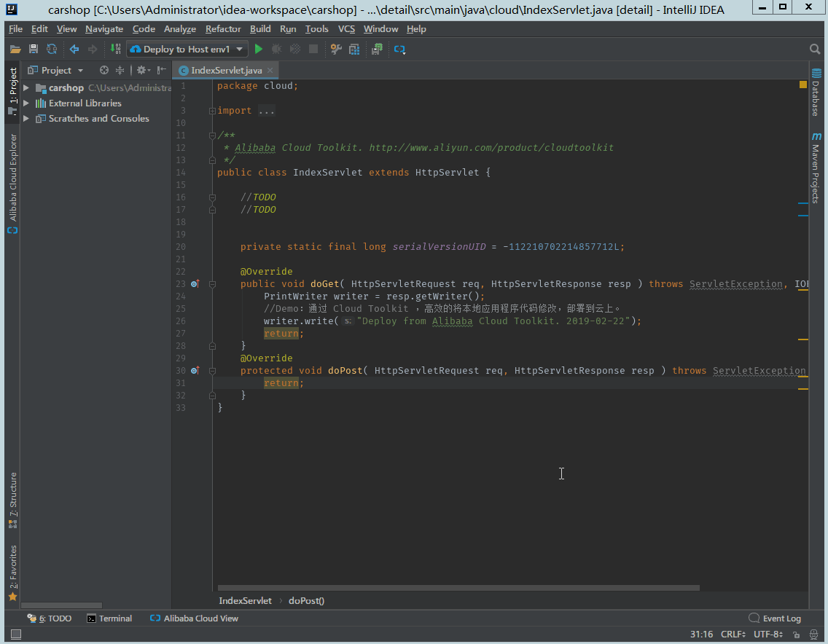Click the override gutter icon beside doGet

(195, 284)
